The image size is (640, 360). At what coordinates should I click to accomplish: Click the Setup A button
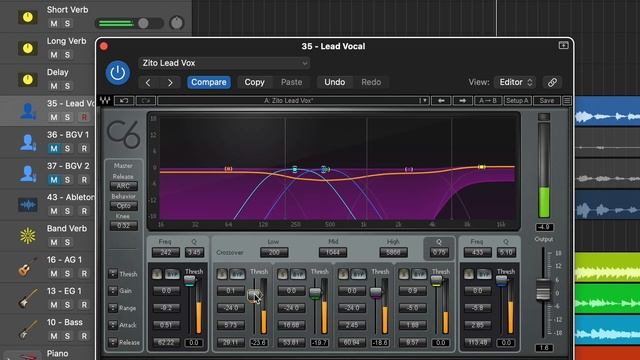click(x=518, y=100)
